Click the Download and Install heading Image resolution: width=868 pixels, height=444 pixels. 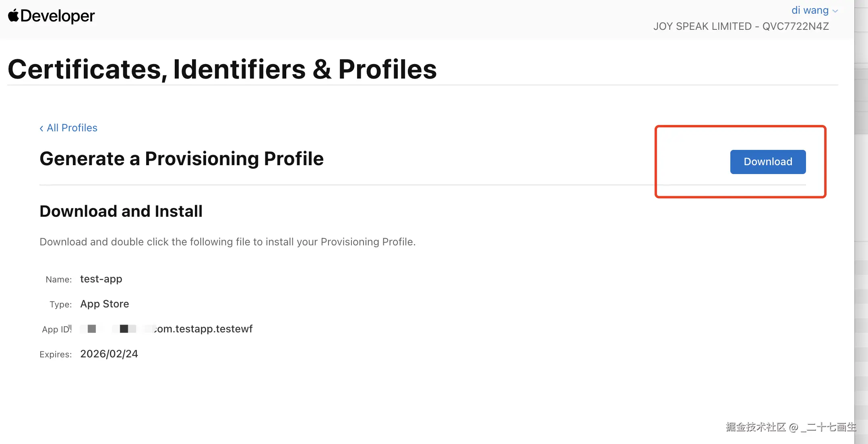point(121,212)
